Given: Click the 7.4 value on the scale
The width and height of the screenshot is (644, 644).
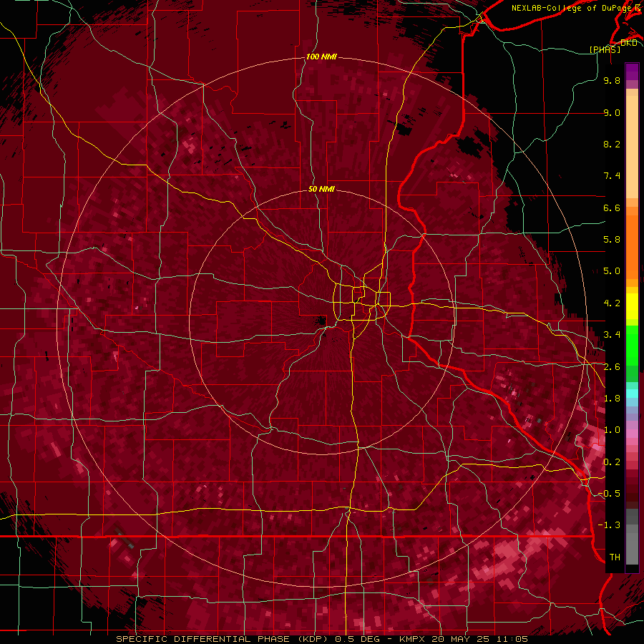Looking at the screenshot, I should click(x=612, y=176).
